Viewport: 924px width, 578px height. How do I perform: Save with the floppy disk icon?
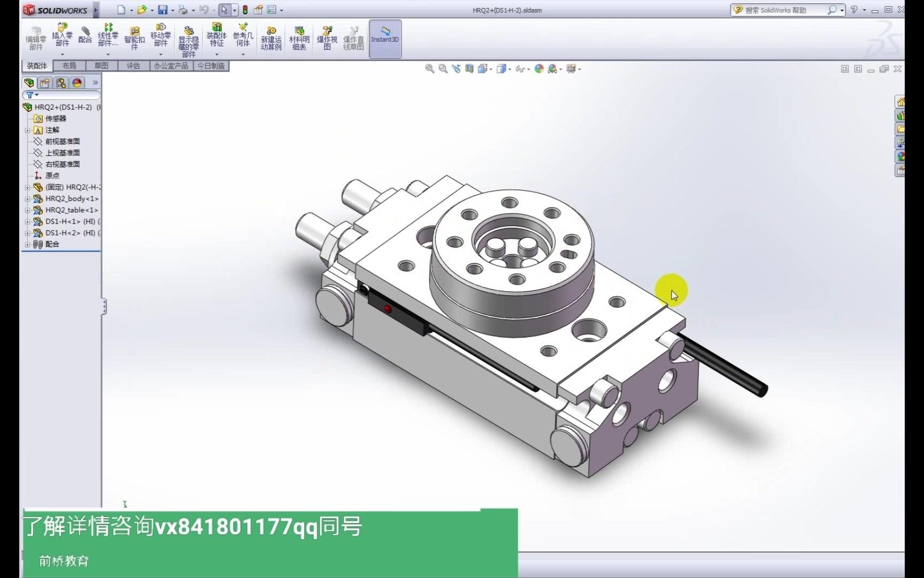pos(163,10)
